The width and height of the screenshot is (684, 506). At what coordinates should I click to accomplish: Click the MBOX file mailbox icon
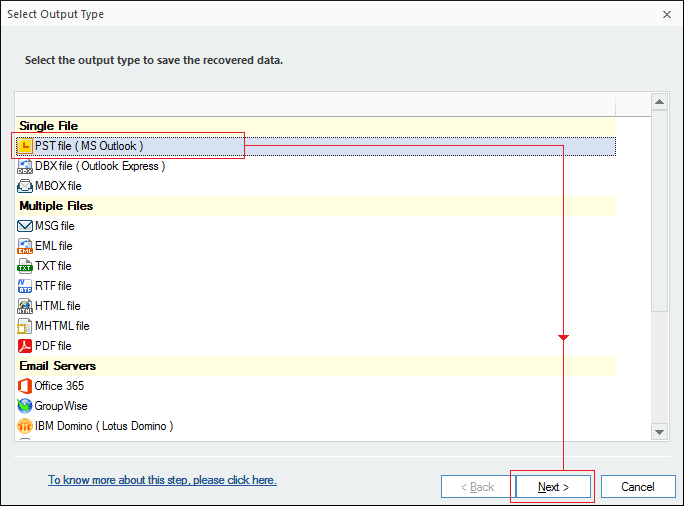point(25,186)
